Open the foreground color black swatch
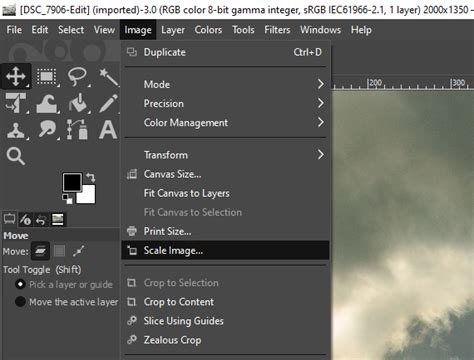The image size is (474, 360). click(72, 182)
